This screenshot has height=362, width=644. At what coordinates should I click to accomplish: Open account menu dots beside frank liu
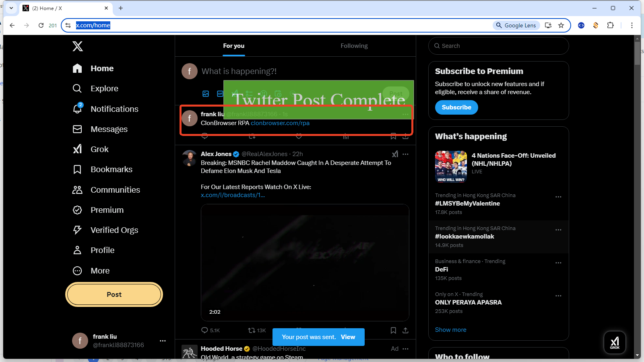[x=163, y=341]
